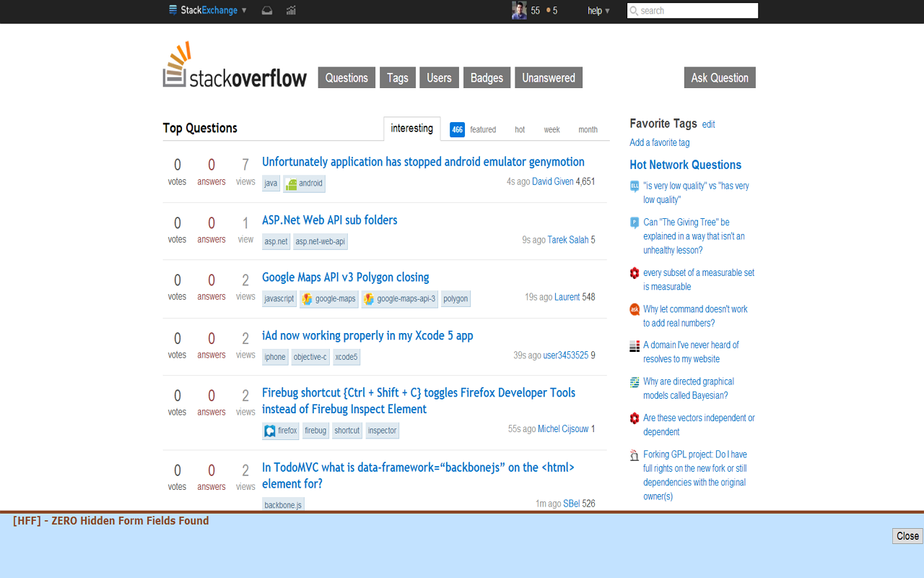Select the backbone.js tag
The width and height of the screenshot is (924, 578).
tap(283, 505)
